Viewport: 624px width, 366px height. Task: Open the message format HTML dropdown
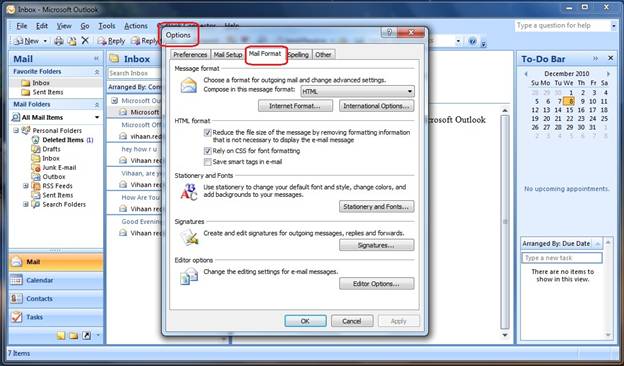pos(357,92)
